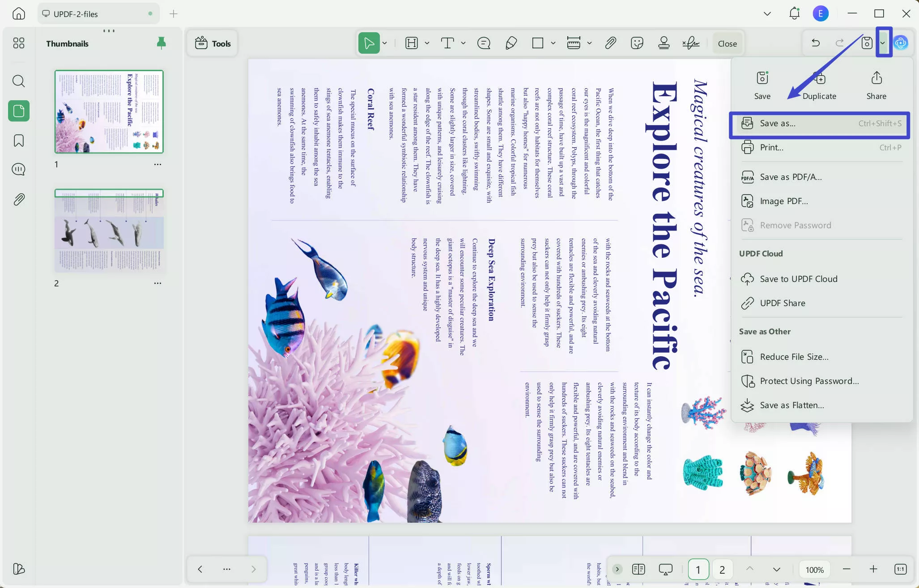
Task: Toggle the two-page reading view icon
Action: pyautogui.click(x=638, y=569)
